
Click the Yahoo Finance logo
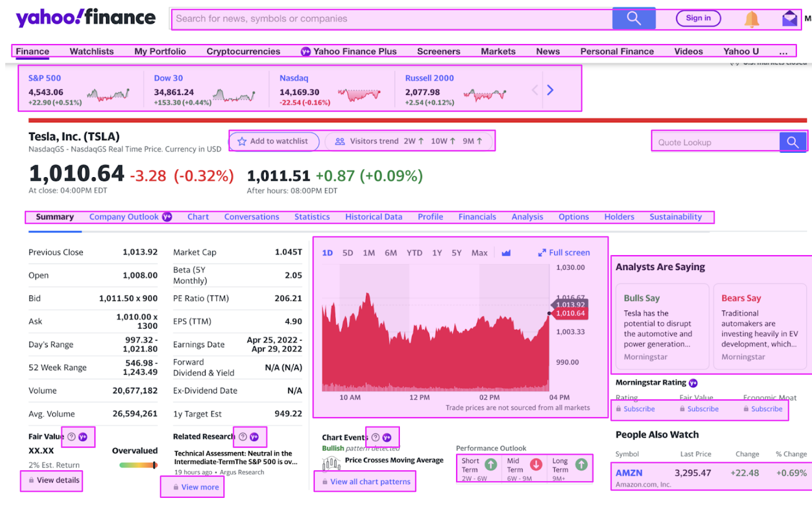[86, 18]
